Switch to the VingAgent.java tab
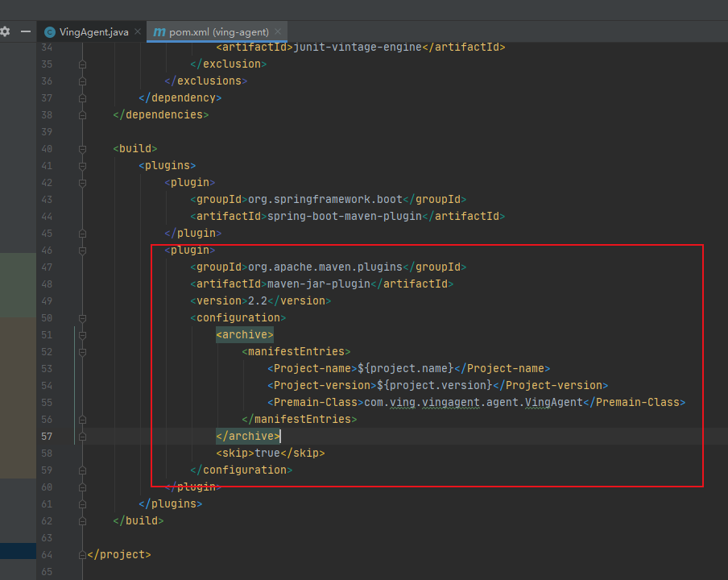Viewport: 728px width, 580px height. [x=93, y=32]
